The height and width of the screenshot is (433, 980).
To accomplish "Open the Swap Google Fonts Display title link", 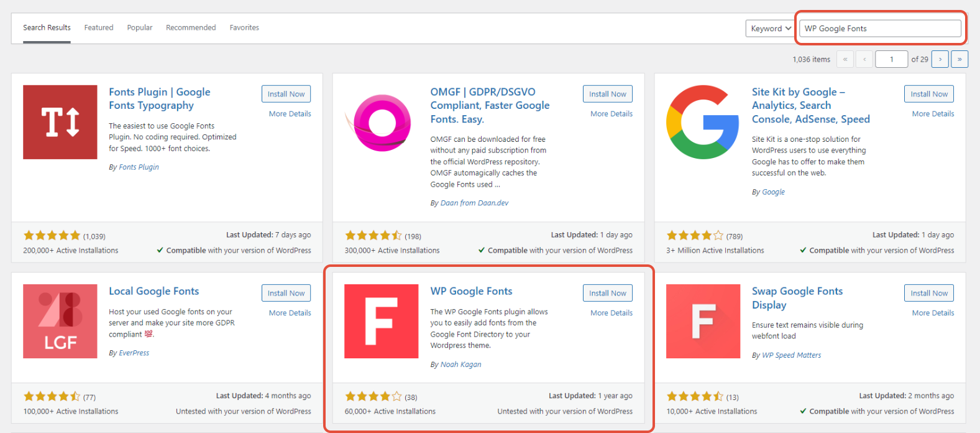I will [797, 298].
